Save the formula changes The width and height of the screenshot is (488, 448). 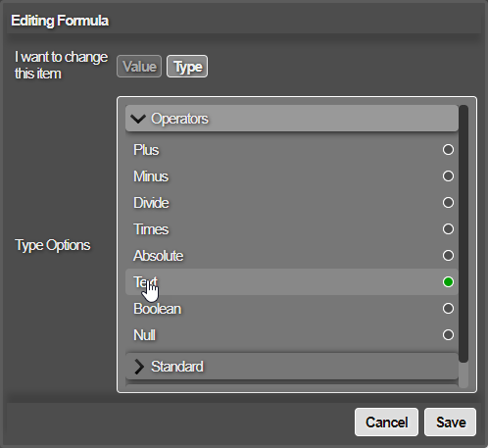tap(451, 423)
